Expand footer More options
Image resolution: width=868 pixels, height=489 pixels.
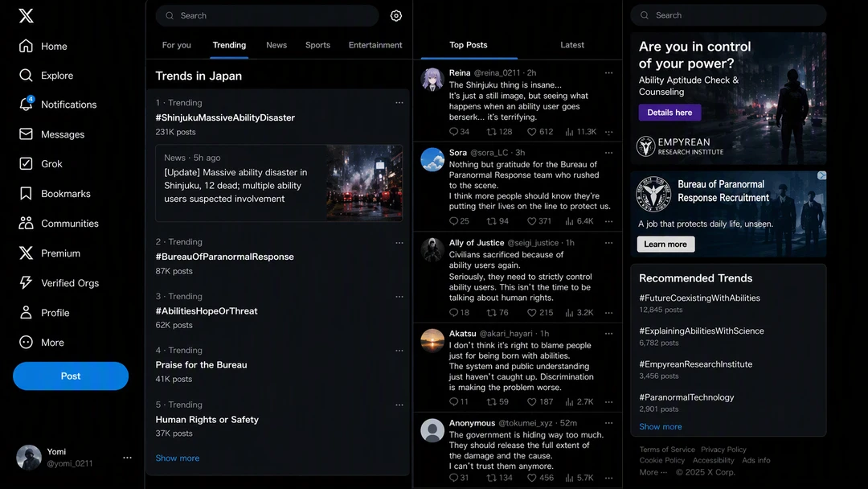(653, 472)
